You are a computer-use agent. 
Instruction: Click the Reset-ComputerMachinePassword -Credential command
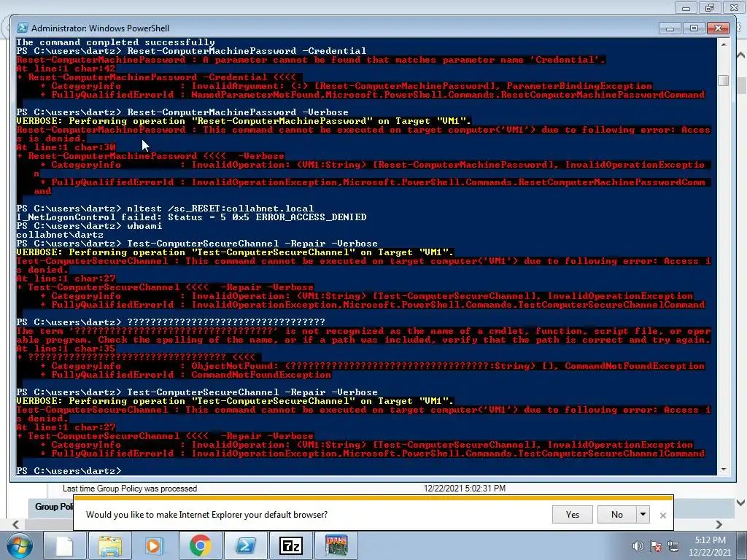click(x=191, y=51)
